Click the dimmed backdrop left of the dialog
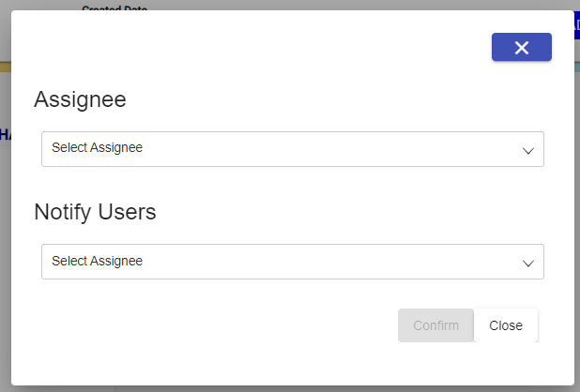580x392 pixels. pos(5,234)
